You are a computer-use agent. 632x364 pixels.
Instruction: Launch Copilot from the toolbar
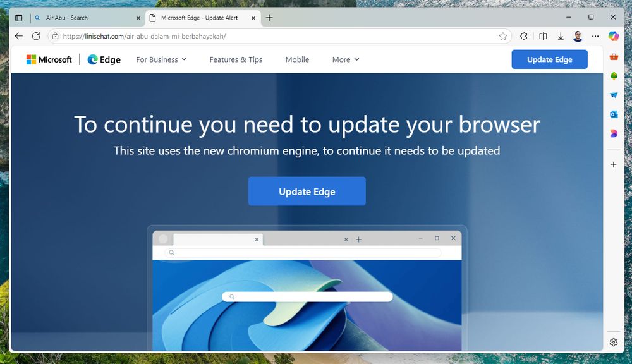[614, 36]
